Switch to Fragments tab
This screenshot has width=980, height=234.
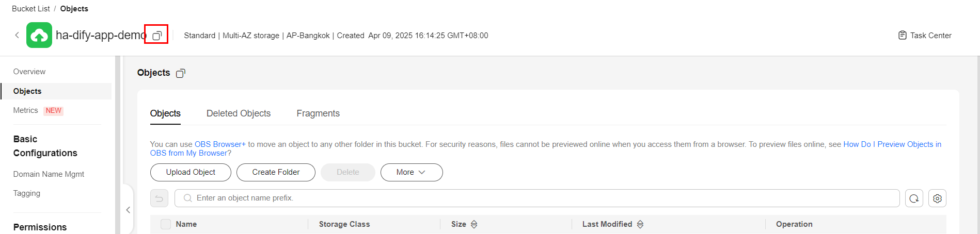pos(318,113)
